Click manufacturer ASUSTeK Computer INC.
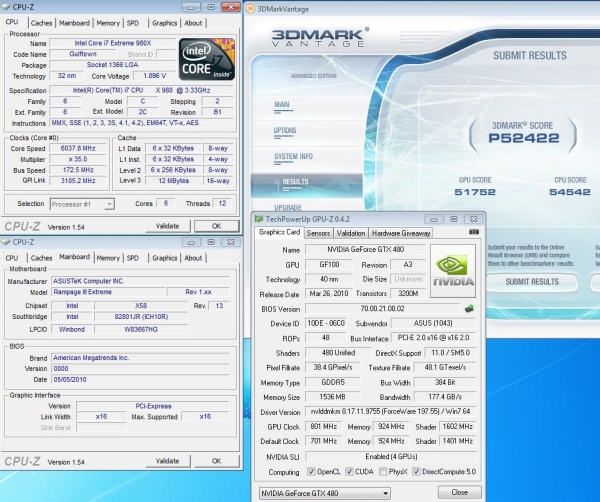This screenshot has height=502, width=600. [140, 281]
